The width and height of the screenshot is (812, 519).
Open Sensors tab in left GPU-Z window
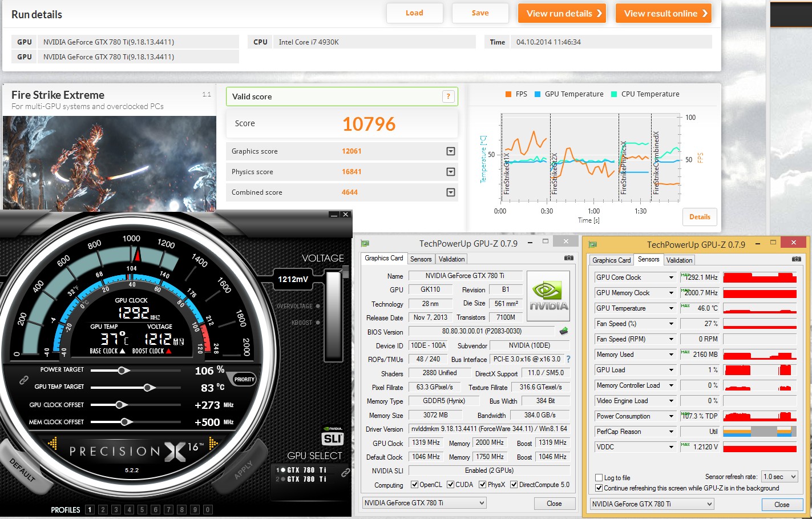point(421,259)
